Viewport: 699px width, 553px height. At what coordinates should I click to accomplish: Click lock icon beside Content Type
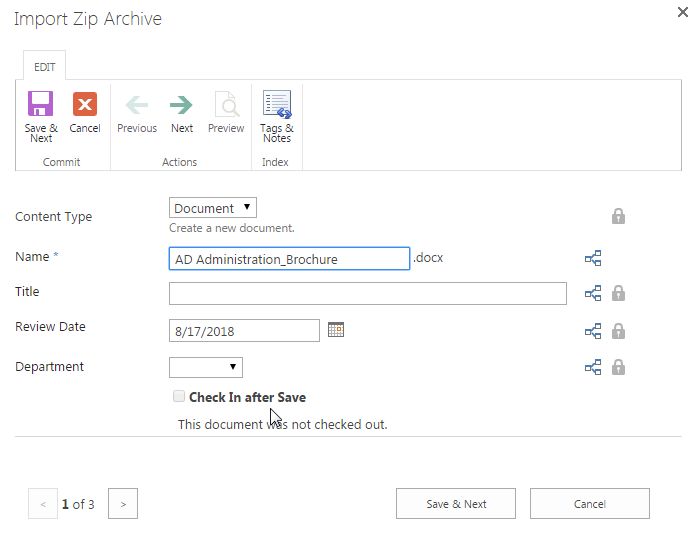pos(618,216)
